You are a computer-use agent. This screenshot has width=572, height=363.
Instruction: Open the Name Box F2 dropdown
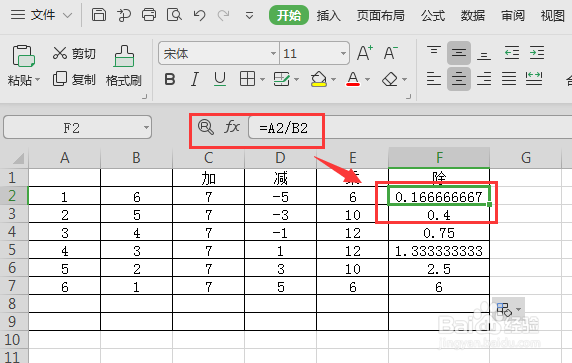[146, 128]
